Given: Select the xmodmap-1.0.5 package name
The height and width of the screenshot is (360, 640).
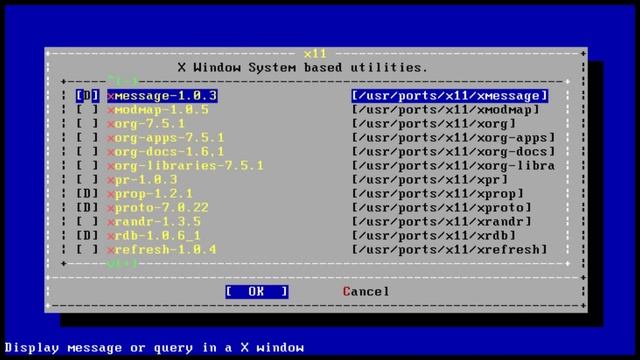Looking at the screenshot, I should (x=158, y=110).
